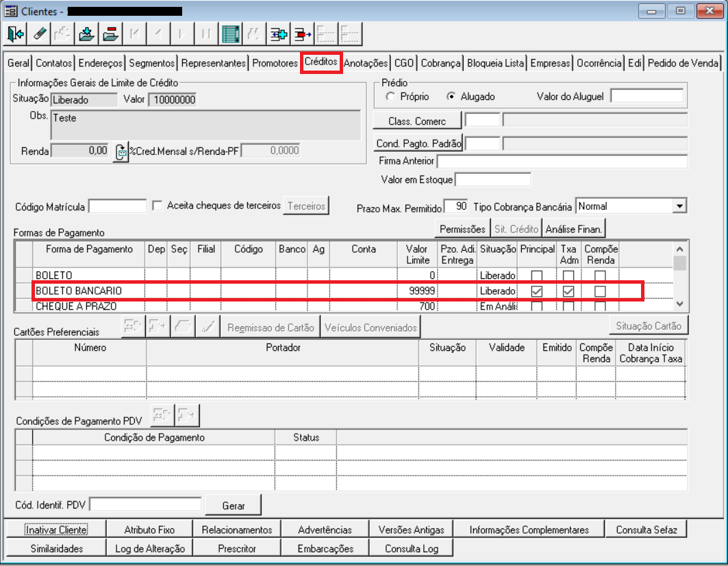
Task: Click the Relacionamentos button
Action: 237,530
